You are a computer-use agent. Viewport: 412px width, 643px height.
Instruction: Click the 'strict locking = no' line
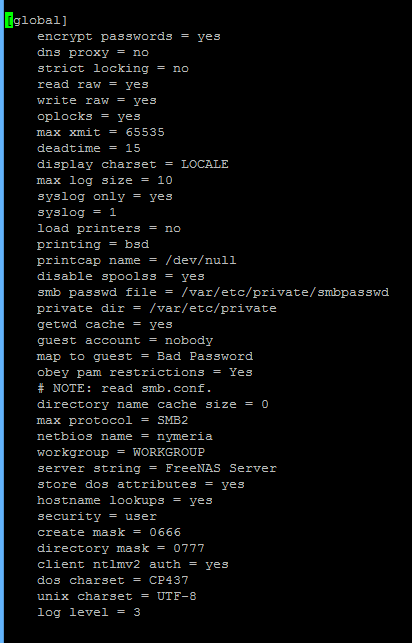tap(113, 68)
